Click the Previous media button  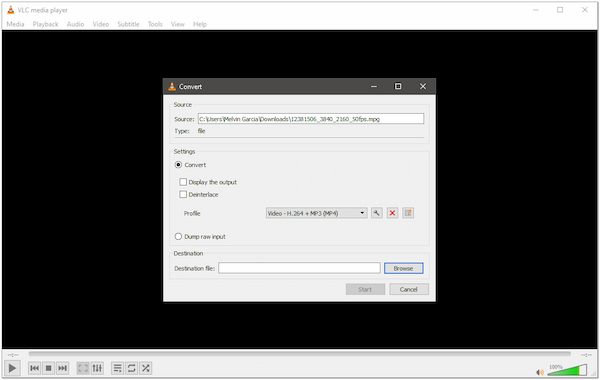[x=34, y=368]
